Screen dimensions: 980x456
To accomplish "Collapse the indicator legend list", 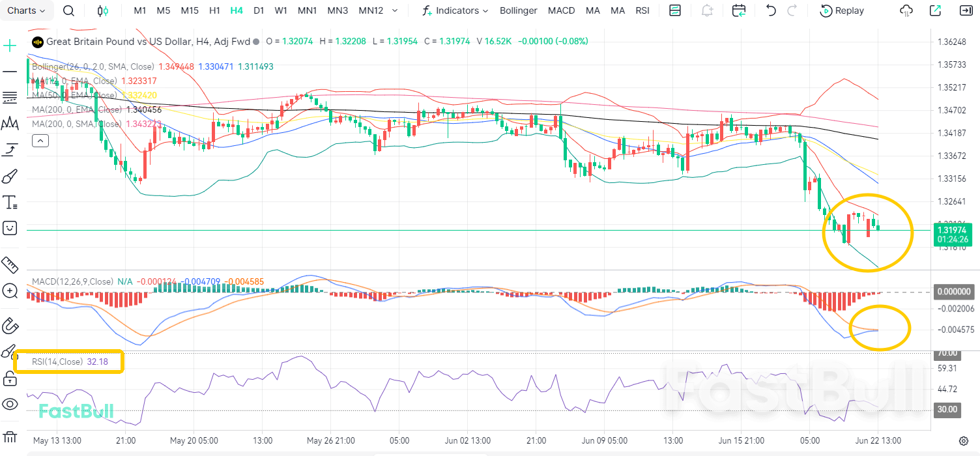I will click(40, 140).
